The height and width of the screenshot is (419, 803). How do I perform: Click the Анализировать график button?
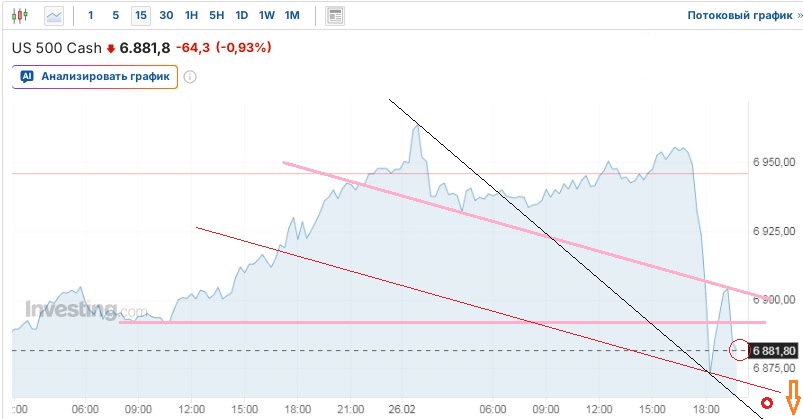coord(95,76)
